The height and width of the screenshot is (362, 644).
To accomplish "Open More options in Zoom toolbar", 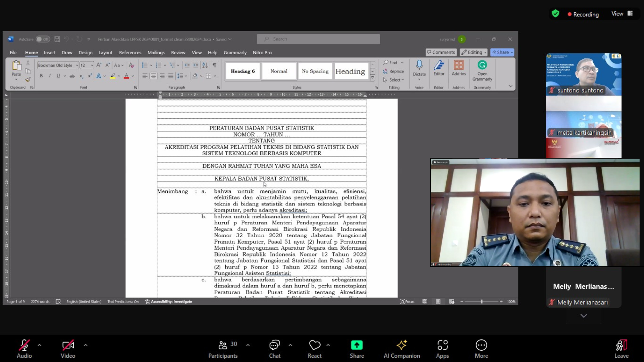I will 481,349.
